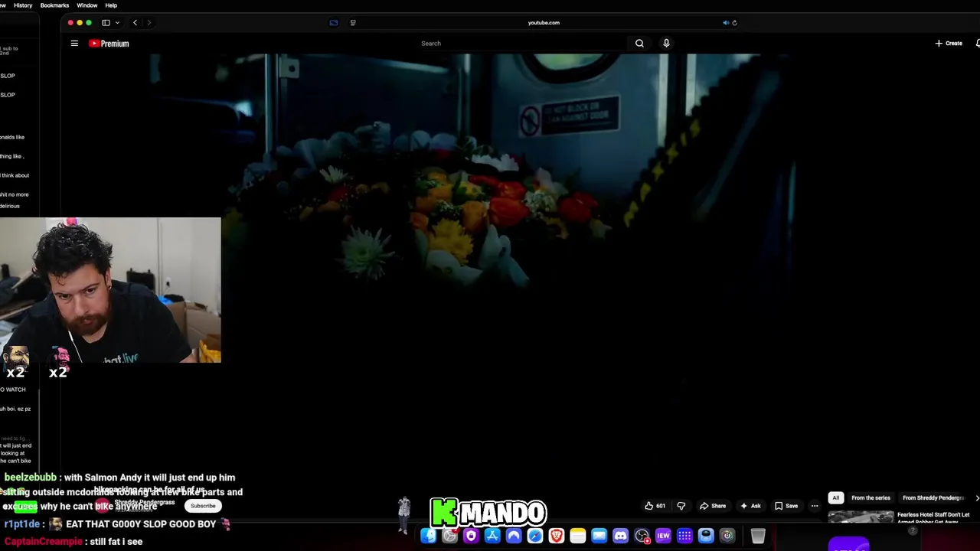Subscribe to the channel
This screenshot has height=551, width=980.
pyautogui.click(x=203, y=506)
